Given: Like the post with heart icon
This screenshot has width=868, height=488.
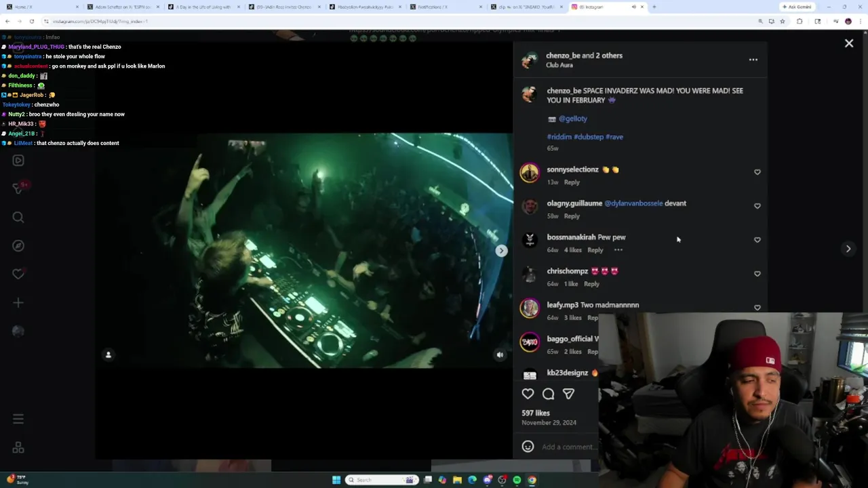Looking at the screenshot, I should click(x=528, y=394).
